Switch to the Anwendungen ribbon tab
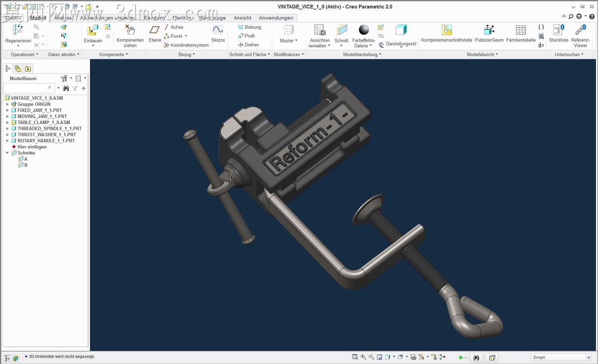The image size is (598, 364). tap(276, 18)
